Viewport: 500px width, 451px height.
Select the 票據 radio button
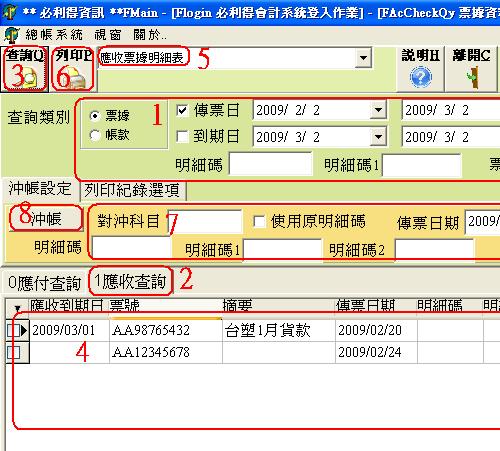95,116
